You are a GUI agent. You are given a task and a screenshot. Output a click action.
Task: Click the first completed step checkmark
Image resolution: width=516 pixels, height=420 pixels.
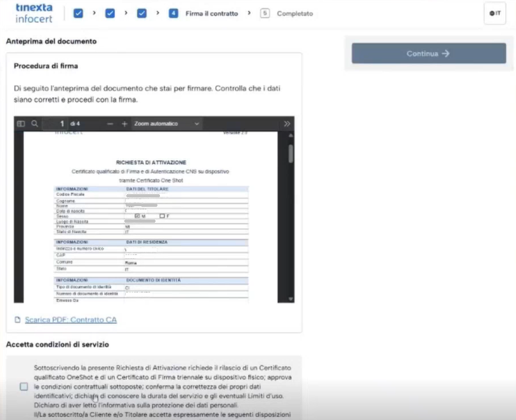[79, 13]
